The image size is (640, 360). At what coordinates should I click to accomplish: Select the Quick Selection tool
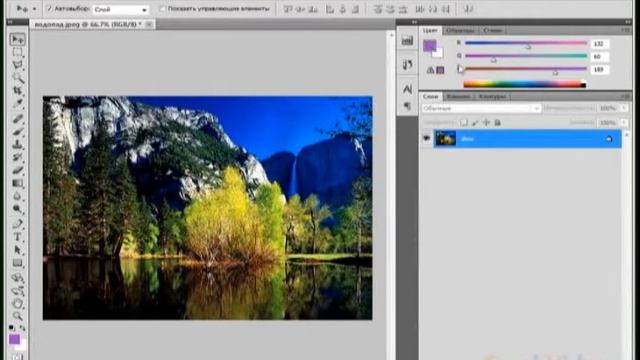click(x=17, y=78)
